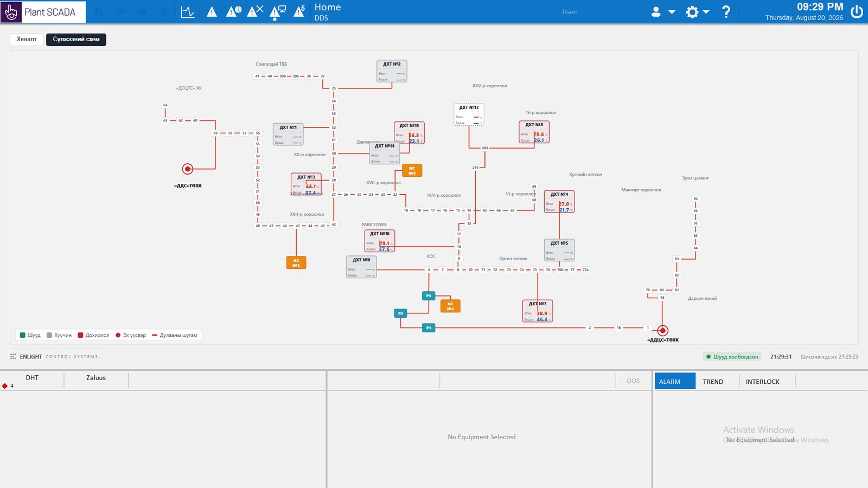Open the ДХТ №8 station card
868x488 pixels.
(x=534, y=132)
